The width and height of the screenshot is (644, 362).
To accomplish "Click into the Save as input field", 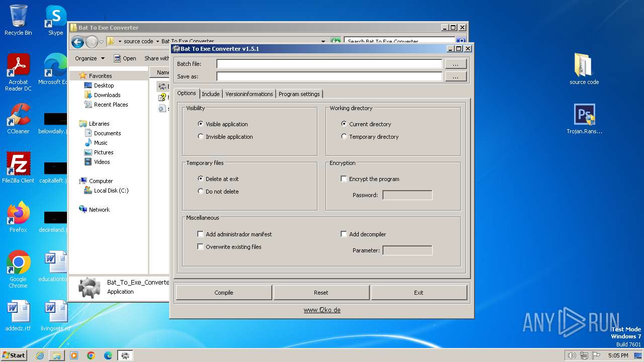I will (329, 76).
